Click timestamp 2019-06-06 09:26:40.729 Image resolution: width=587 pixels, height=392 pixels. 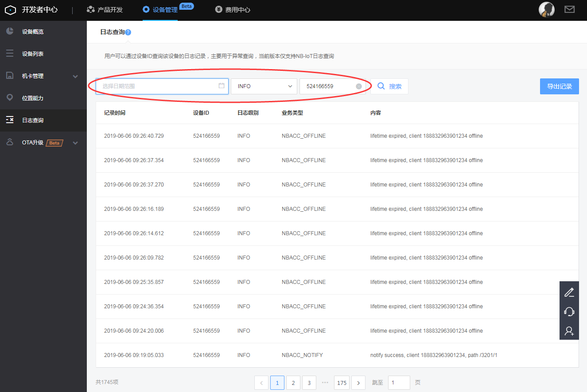(x=134, y=136)
